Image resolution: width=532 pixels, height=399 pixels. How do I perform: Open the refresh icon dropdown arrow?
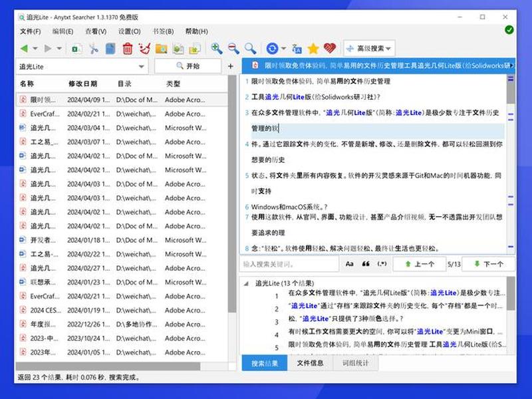(x=284, y=49)
